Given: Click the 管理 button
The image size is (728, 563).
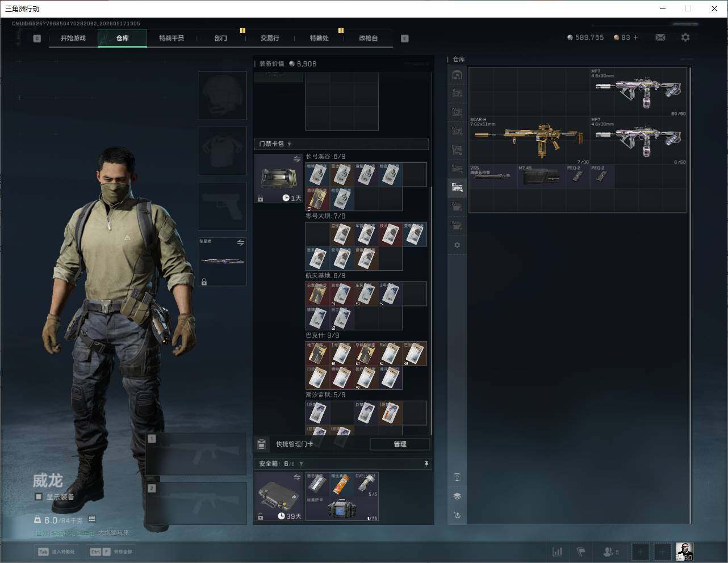Looking at the screenshot, I should tap(400, 444).
